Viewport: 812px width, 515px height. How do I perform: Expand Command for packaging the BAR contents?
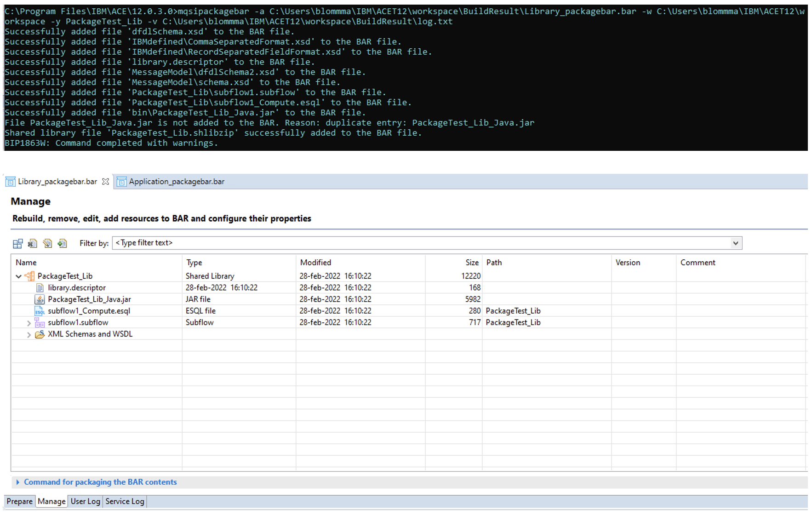(18, 482)
